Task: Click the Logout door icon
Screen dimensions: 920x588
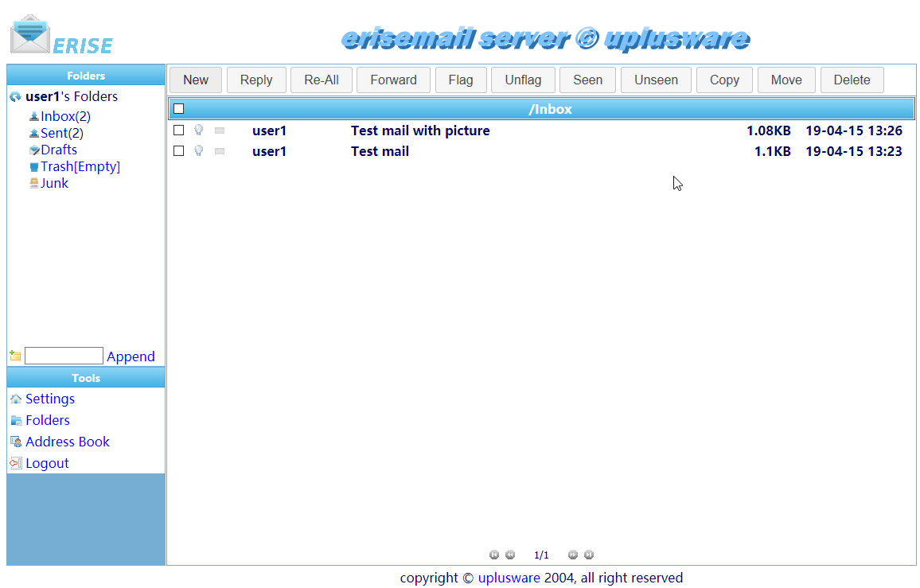Action: 16,464
